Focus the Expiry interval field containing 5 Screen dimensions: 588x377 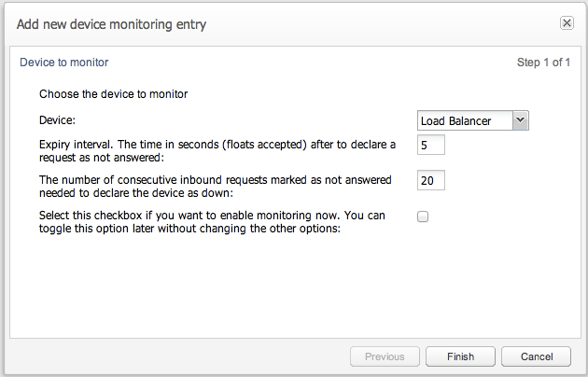[431, 145]
